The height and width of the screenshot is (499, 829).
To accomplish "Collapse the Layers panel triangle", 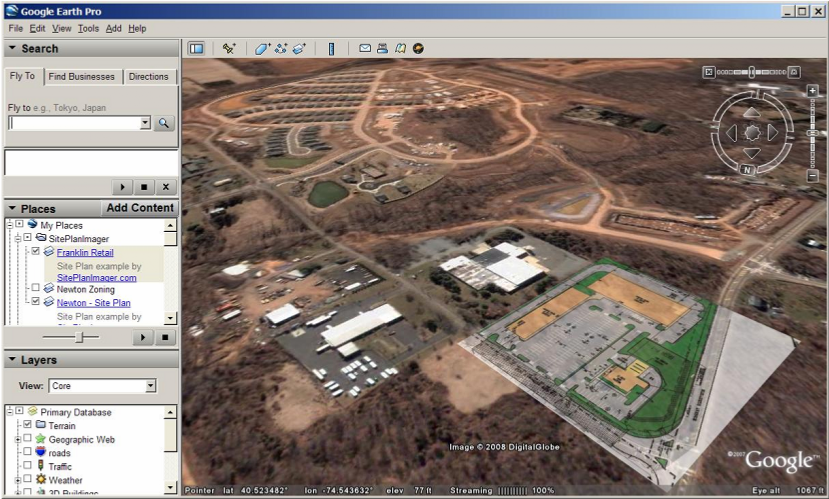I will pos(12,359).
